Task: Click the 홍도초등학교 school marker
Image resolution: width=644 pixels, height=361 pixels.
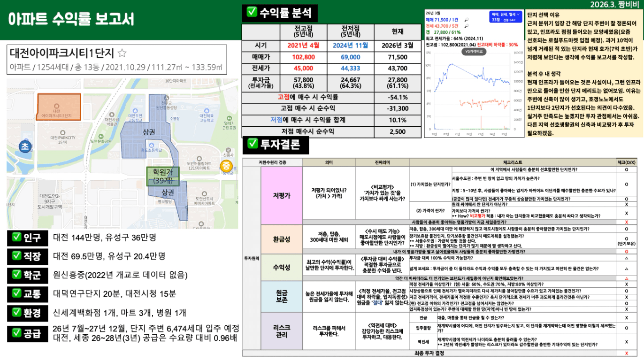Action: coord(151,145)
